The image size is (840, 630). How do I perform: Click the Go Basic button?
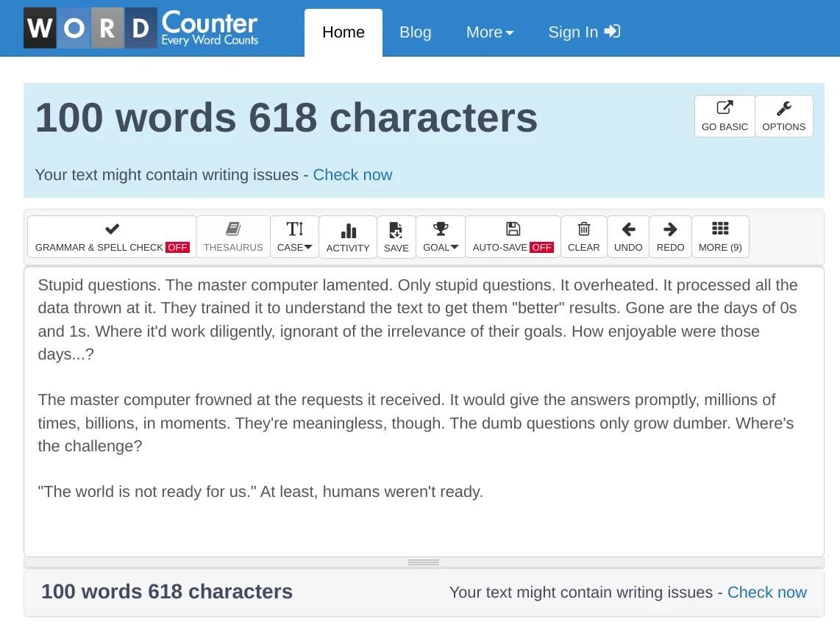(725, 116)
